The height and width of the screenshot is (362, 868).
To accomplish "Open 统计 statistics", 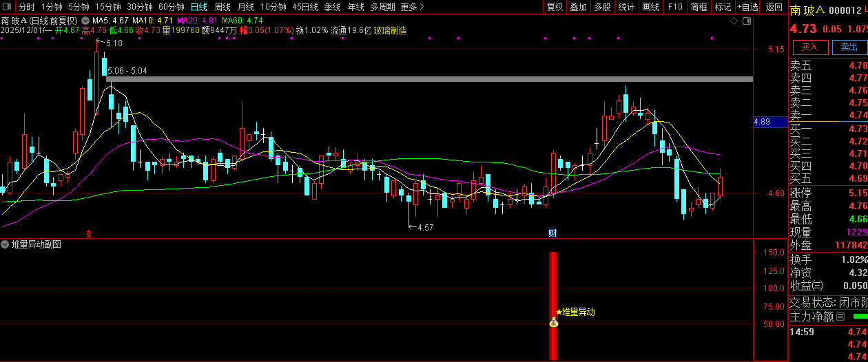I will click(626, 7).
